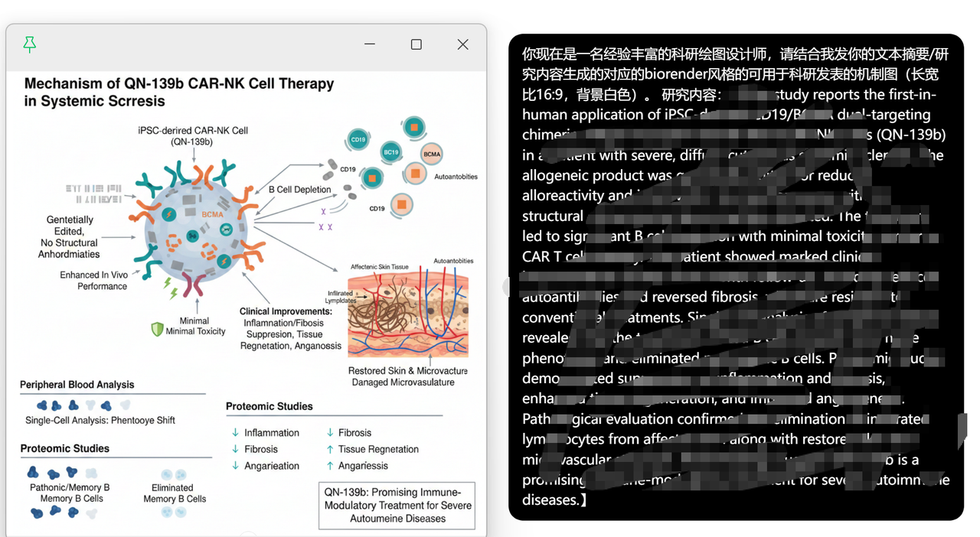
Task: Click the Peripheral Blood Analysis heading
Action: click(x=77, y=385)
